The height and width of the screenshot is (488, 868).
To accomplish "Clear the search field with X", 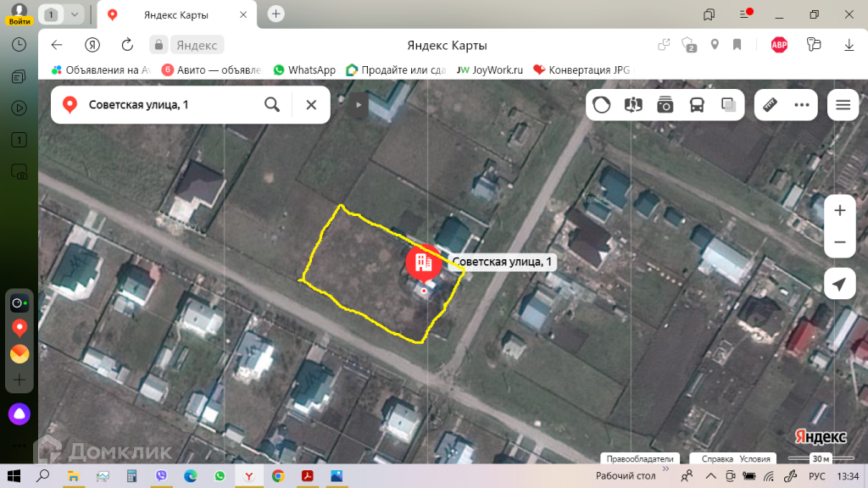I will [311, 104].
